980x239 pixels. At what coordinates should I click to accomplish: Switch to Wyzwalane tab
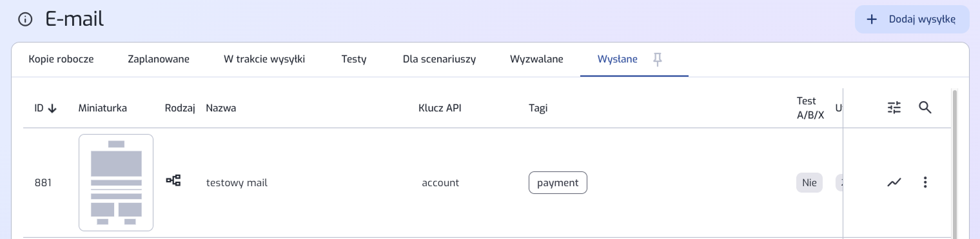coord(536,59)
